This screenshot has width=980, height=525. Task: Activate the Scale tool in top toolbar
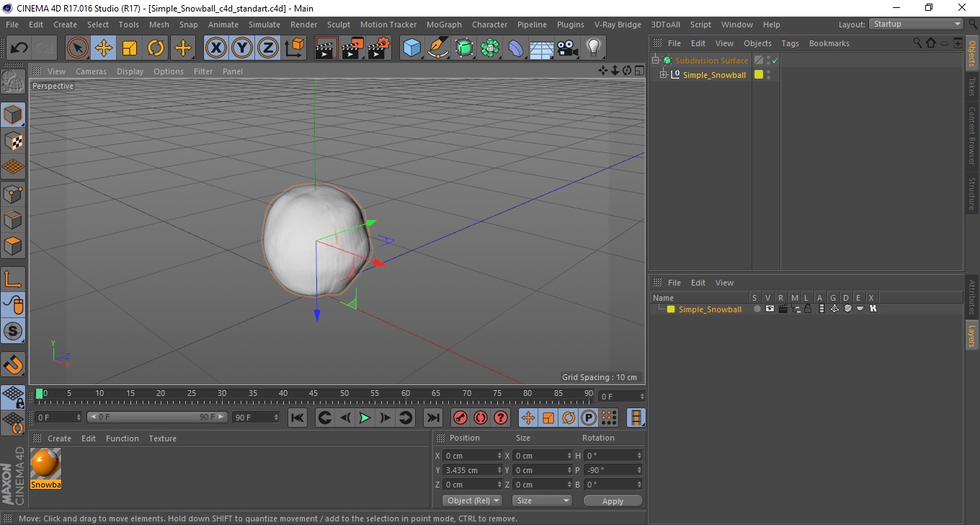pyautogui.click(x=130, y=48)
